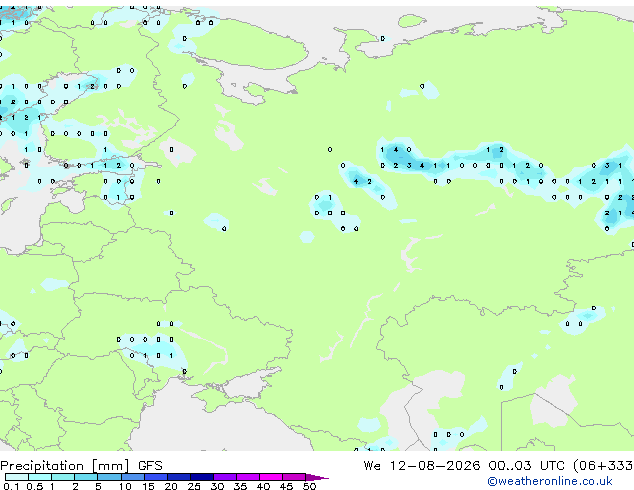The image size is (634, 490).
Task: Choose the 45 to 50 mm legend swatch
Action: point(294,477)
